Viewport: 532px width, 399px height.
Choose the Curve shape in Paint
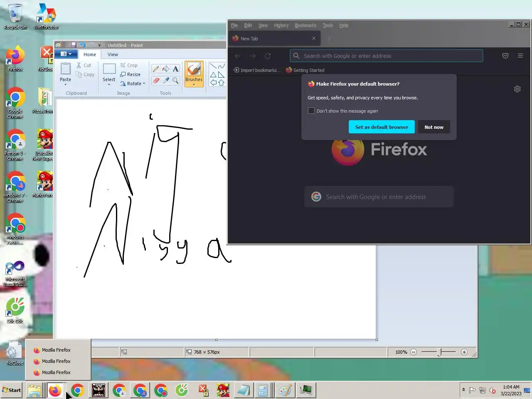[x=221, y=66]
